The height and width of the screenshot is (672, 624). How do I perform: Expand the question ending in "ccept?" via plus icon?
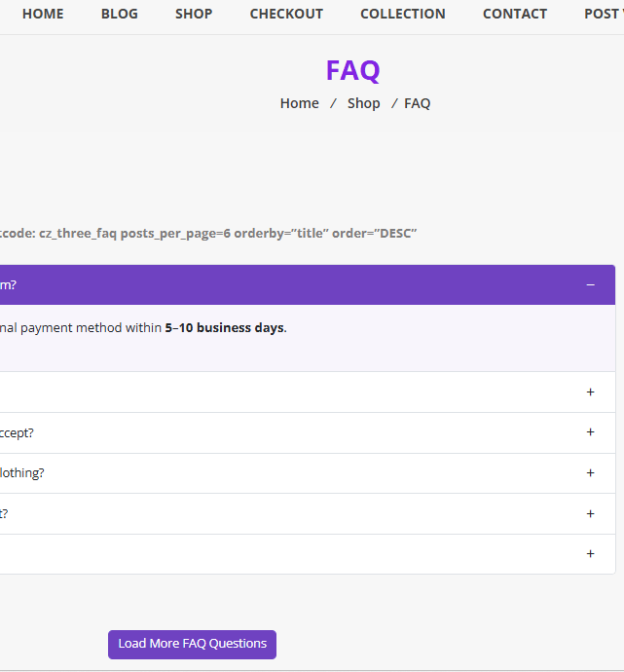[590, 432]
